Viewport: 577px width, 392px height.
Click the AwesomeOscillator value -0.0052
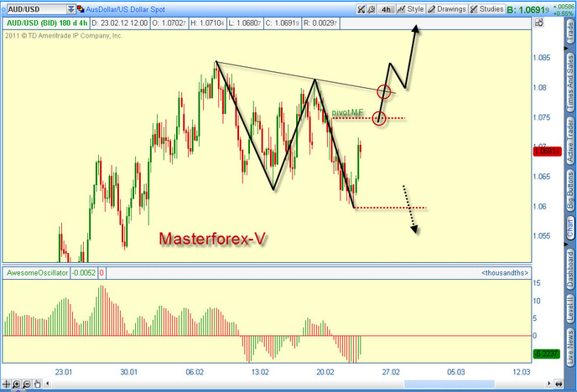[x=84, y=273]
